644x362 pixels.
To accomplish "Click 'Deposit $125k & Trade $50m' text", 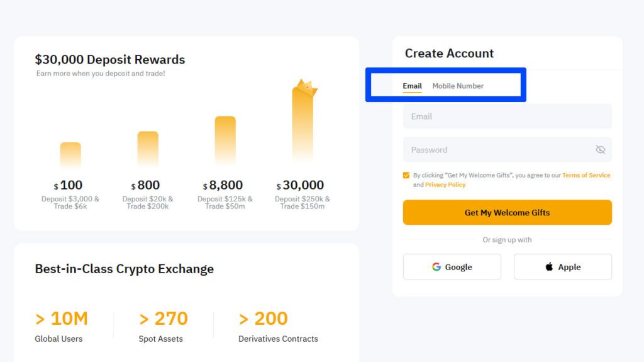I will coord(225,202).
